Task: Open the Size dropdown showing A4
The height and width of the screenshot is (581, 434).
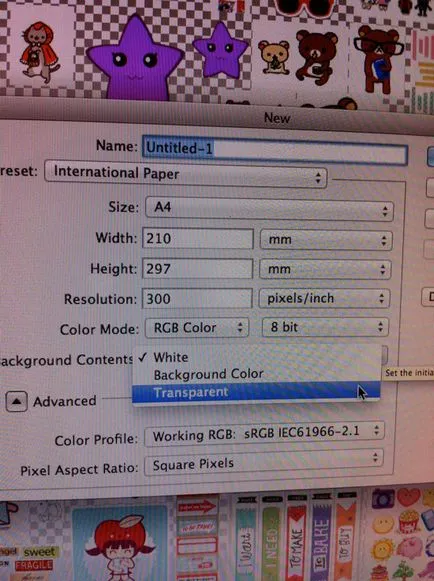Action: (269, 209)
